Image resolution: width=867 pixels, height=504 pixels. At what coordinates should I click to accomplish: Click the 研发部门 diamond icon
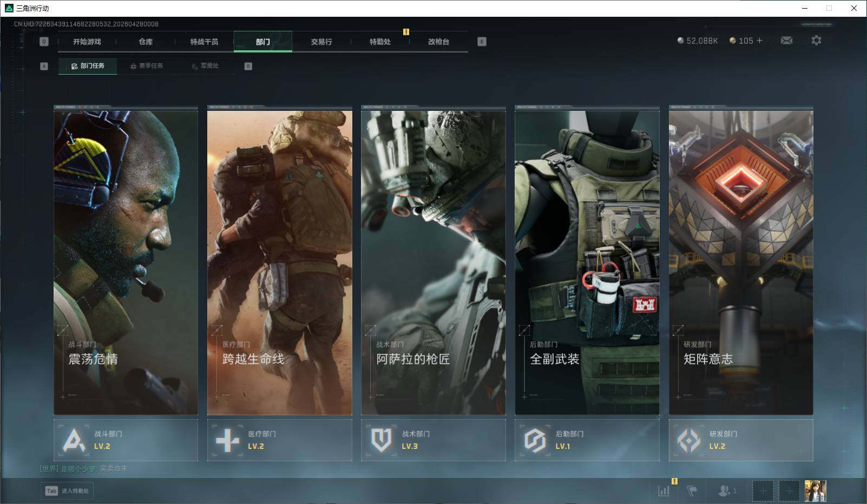pyautogui.click(x=689, y=440)
